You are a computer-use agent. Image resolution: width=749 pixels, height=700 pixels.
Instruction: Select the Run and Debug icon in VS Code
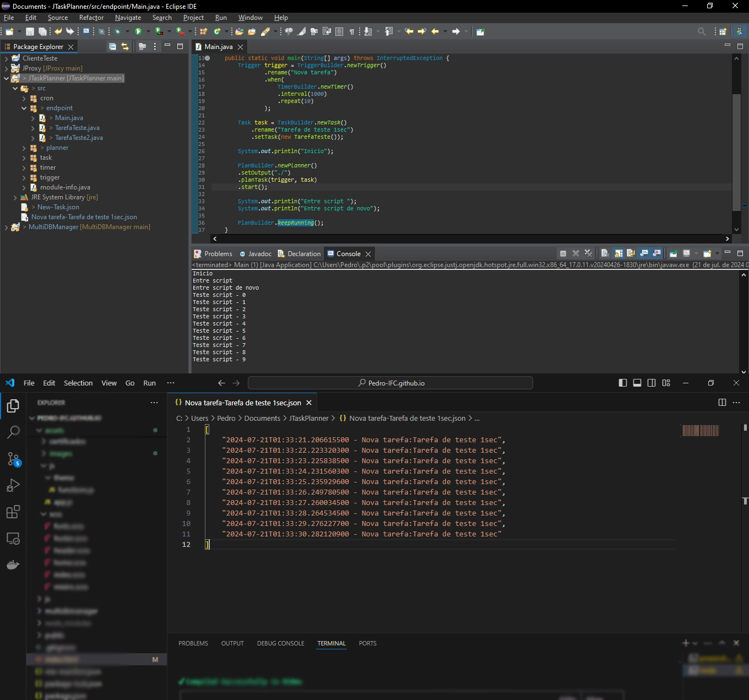point(13,485)
